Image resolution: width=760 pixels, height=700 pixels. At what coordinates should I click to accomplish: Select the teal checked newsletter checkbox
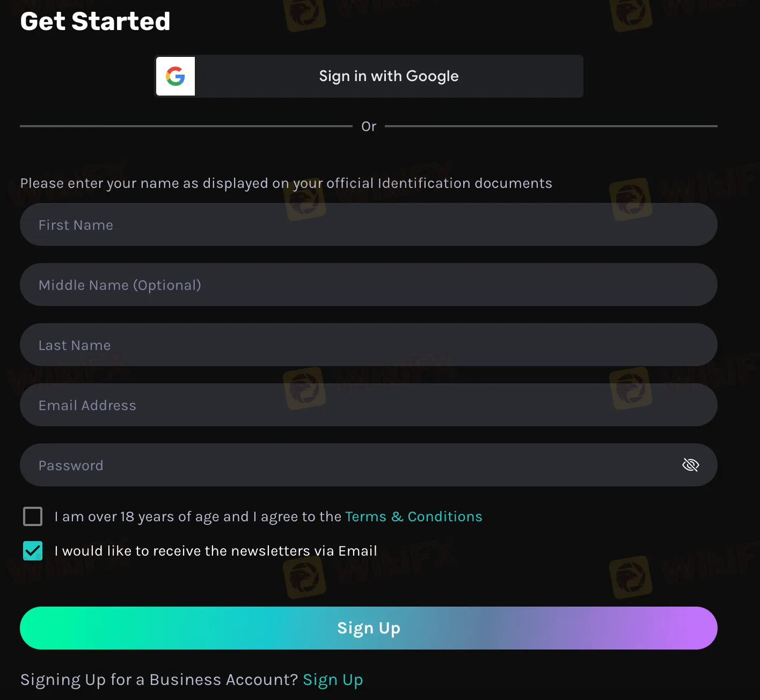pyautogui.click(x=32, y=550)
